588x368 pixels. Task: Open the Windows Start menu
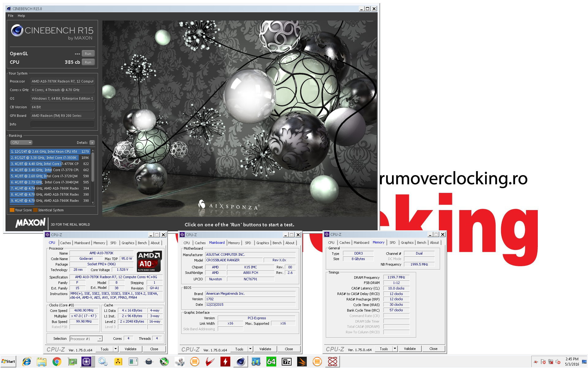8,362
